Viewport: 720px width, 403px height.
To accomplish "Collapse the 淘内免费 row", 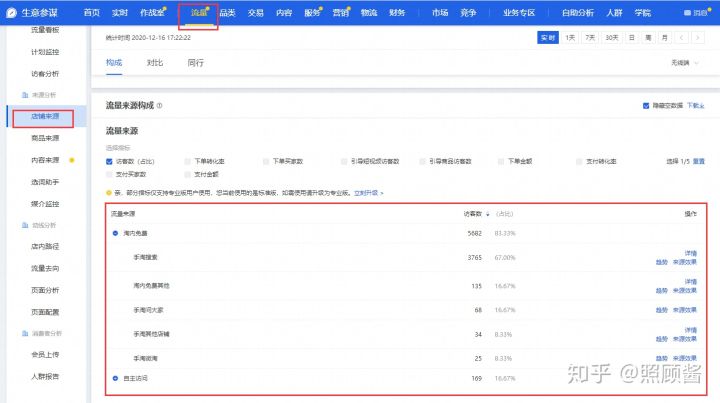I will pos(115,233).
